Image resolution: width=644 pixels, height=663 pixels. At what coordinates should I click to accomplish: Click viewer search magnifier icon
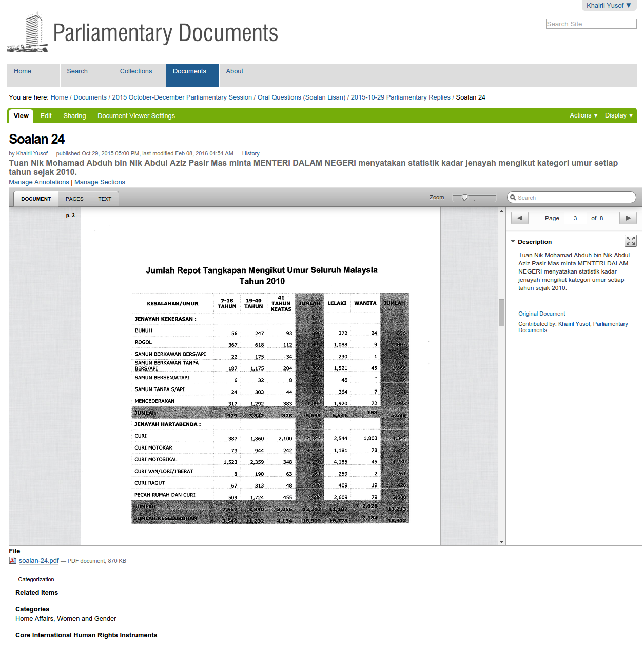[513, 198]
